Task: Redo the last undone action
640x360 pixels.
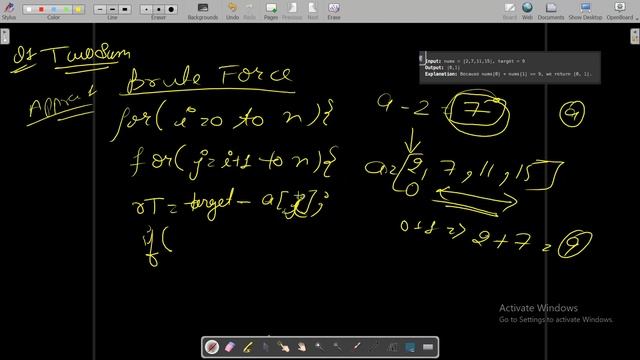Action: (x=249, y=11)
